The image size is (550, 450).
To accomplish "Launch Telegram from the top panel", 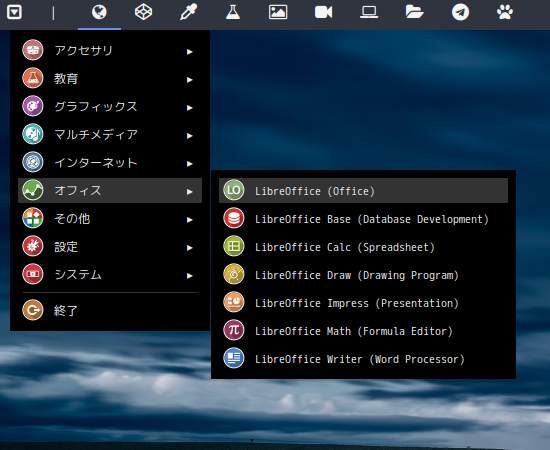I will coord(460,12).
